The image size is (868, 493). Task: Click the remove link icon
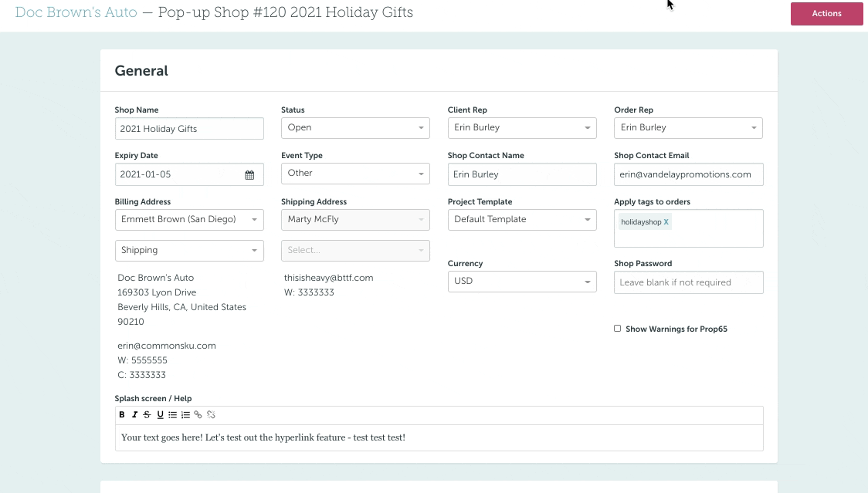pos(211,415)
